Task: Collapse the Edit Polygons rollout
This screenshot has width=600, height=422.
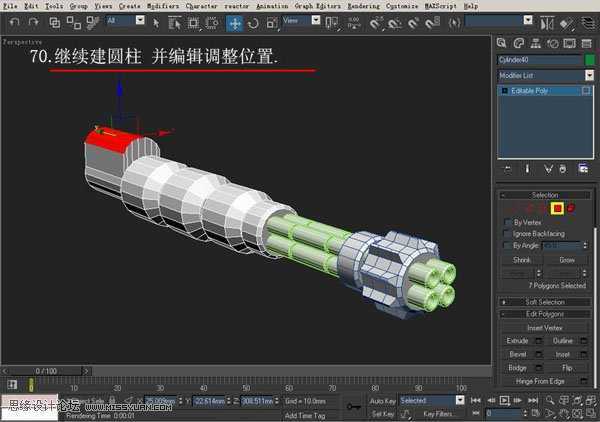Action: pos(545,314)
